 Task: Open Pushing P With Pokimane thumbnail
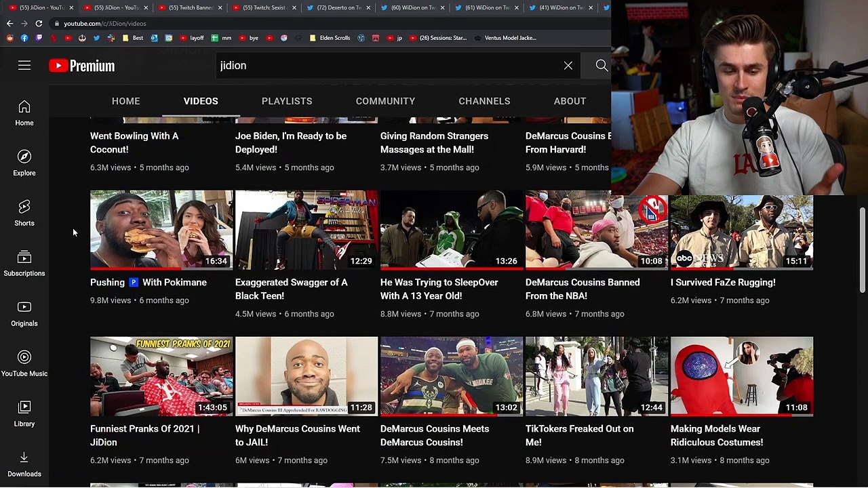[161, 230]
